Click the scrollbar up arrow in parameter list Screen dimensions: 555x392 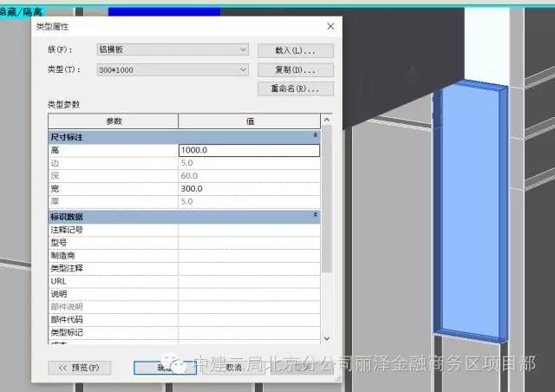pos(326,121)
